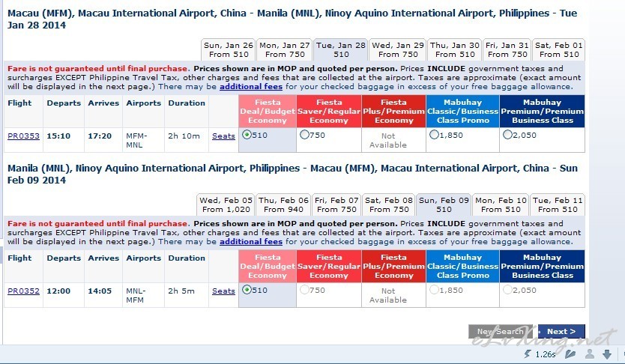
Task: Click the pen/edit icon in status bar
Action: point(570,354)
